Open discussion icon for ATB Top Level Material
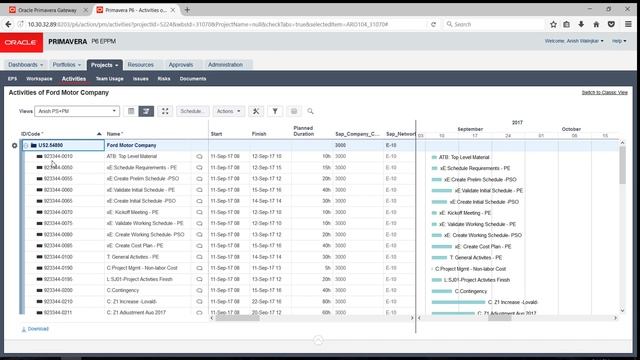The width and height of the screenshot is (640, 360). click(x=199, y=156)
